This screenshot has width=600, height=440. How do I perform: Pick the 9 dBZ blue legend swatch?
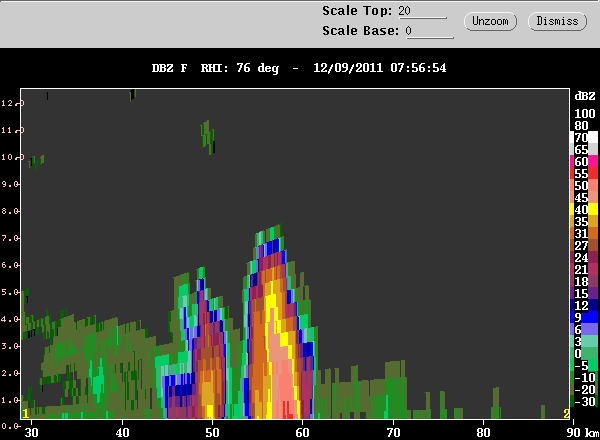tap(584, 317)
